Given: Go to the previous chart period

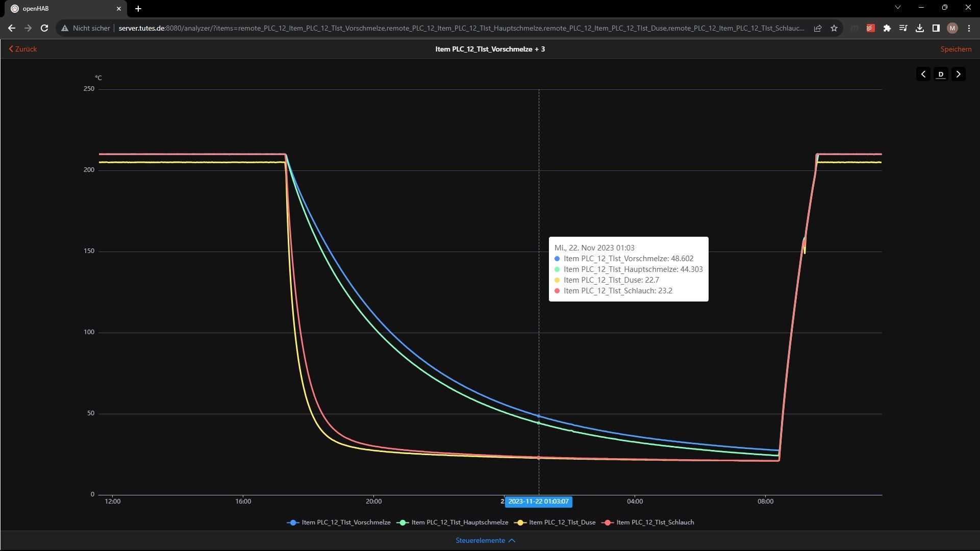Looking at the screenshot, I should [x=923, y=74].
